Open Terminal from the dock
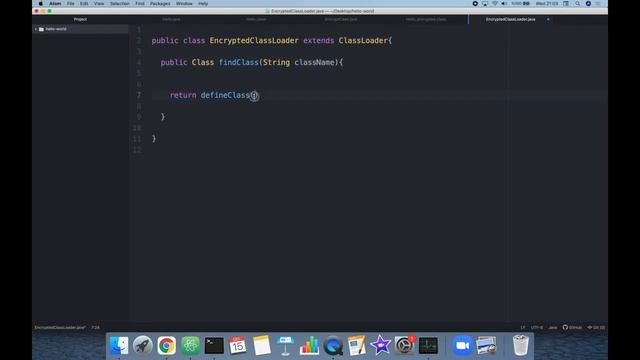Screen dimensions: 640x360 (x=214, y=346)
